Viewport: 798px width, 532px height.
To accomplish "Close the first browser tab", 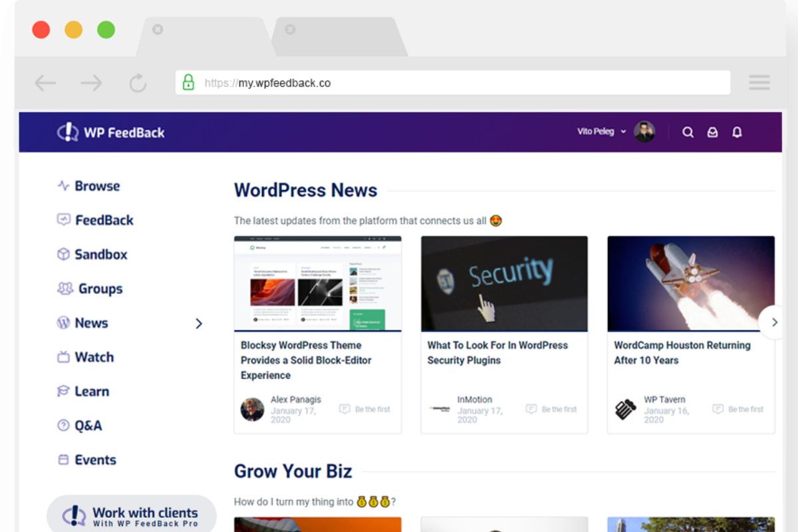I will tap(158, 29).
